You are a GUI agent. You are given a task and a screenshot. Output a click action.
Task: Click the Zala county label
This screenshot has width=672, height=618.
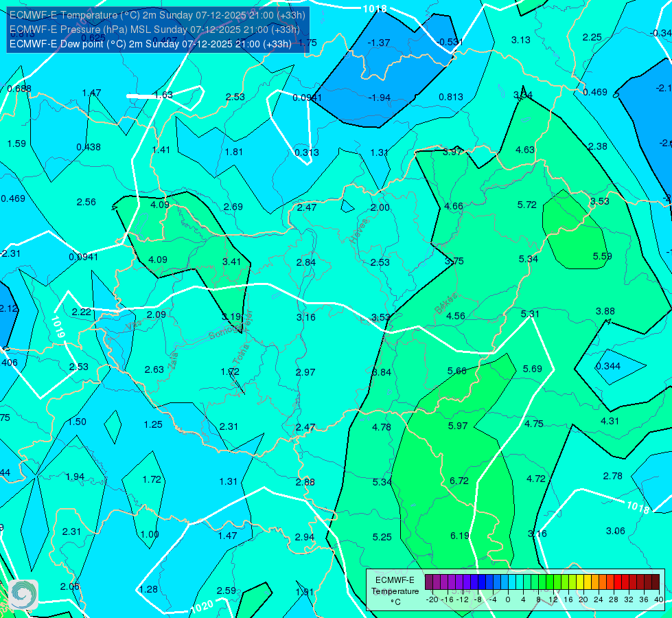(x=173, y=360)
